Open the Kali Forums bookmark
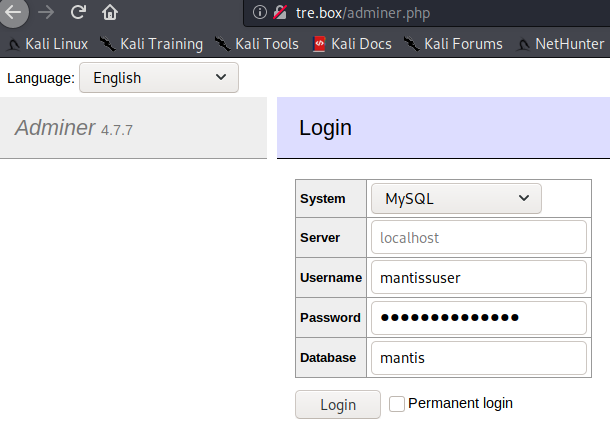 pyautogui.click(x=453, y=44)
